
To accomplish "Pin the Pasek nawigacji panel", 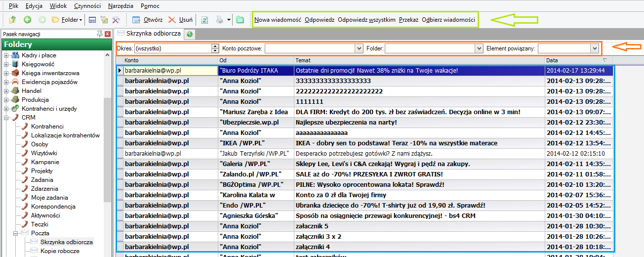I will [100, 34].
